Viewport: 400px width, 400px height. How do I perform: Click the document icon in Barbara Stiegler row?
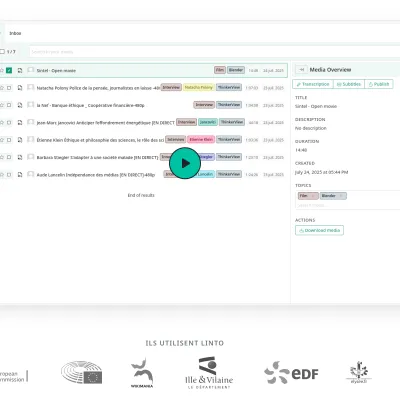coord(20,157)
